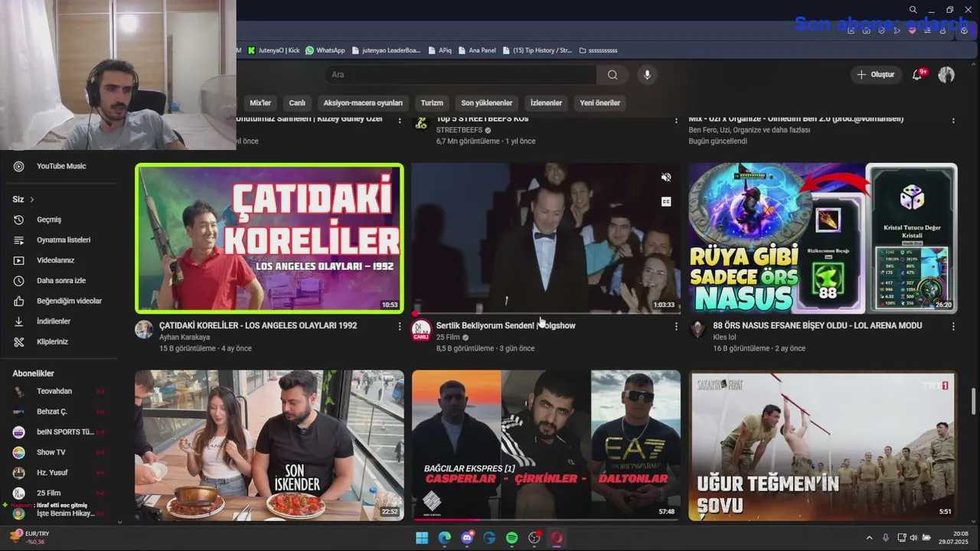Click video title Sertlik Bekliyorum Senden!
The width and height of the screenshot is (980, 551).
[505, 325]
